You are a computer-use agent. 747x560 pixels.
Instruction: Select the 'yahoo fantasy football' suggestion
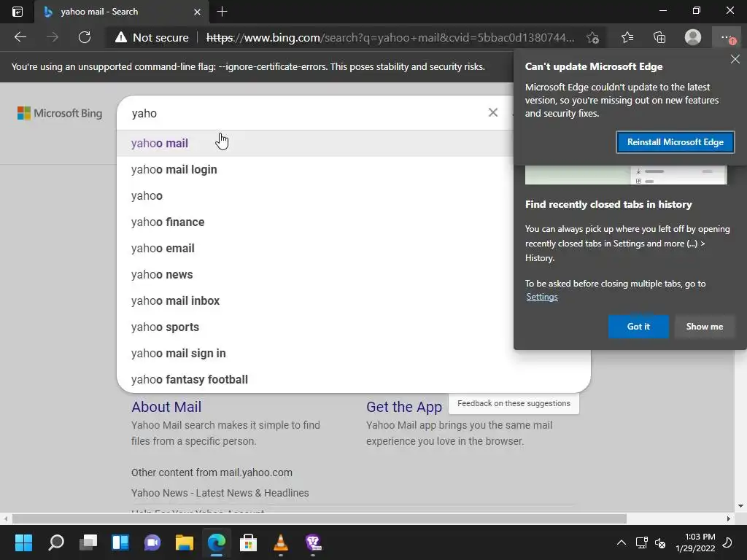354,379
